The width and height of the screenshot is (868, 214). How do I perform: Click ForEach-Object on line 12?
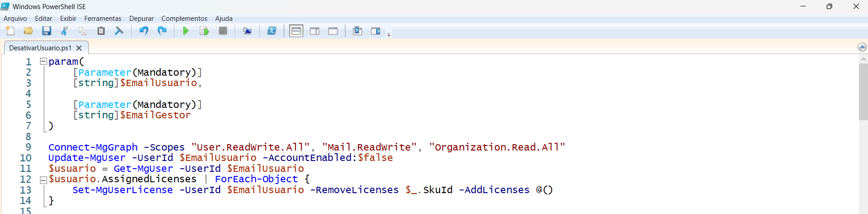pos(256,179)
